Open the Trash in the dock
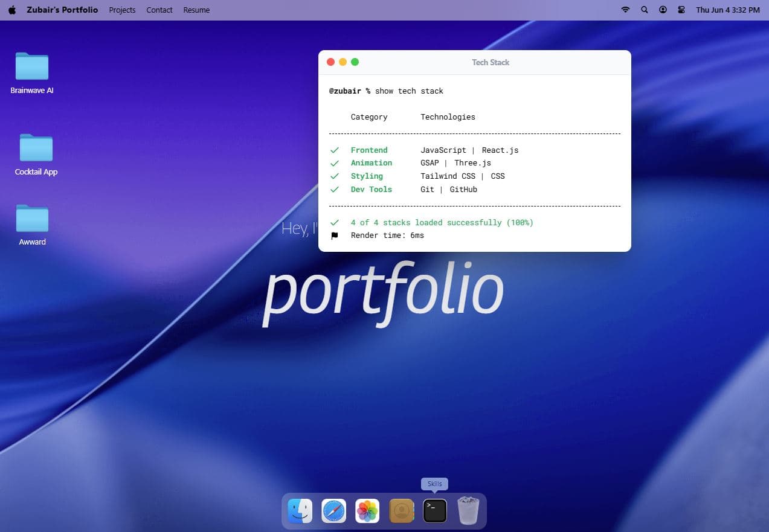 click(x=468, y=510)
